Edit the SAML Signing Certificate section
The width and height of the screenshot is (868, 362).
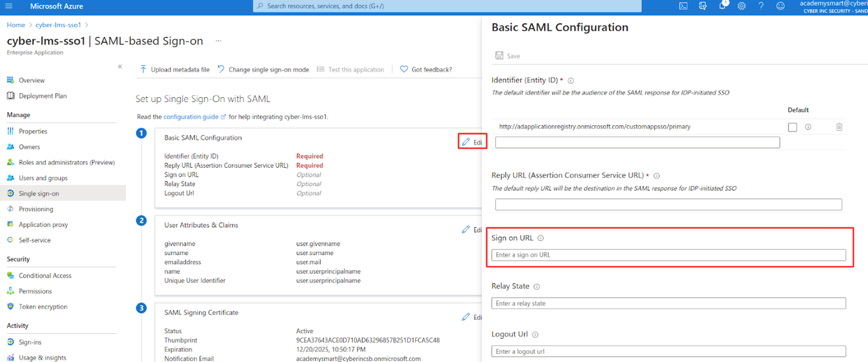pyautogui.click(x=472, y=318)
